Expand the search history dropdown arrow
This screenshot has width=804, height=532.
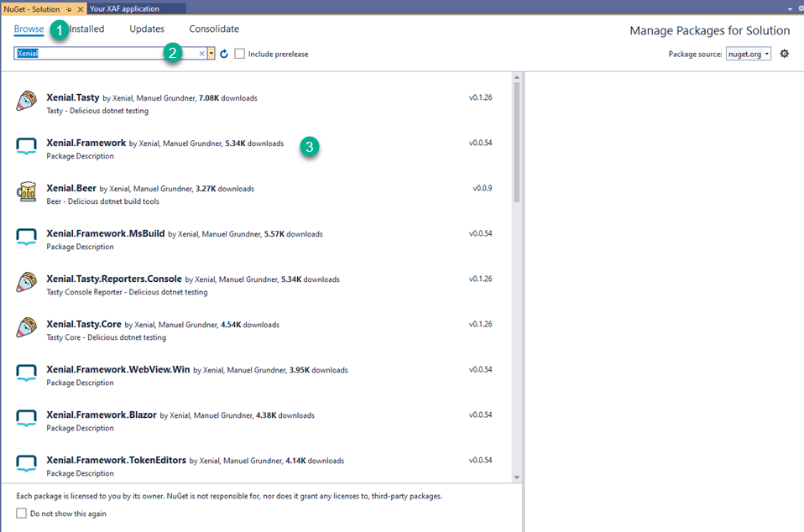tap(211, 54)
